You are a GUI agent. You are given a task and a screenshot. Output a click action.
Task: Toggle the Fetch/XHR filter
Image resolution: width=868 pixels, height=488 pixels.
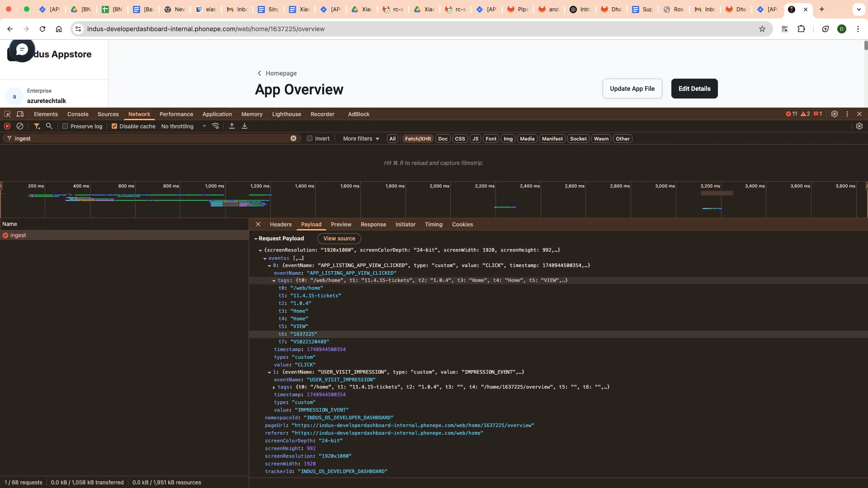pos(418,139)
